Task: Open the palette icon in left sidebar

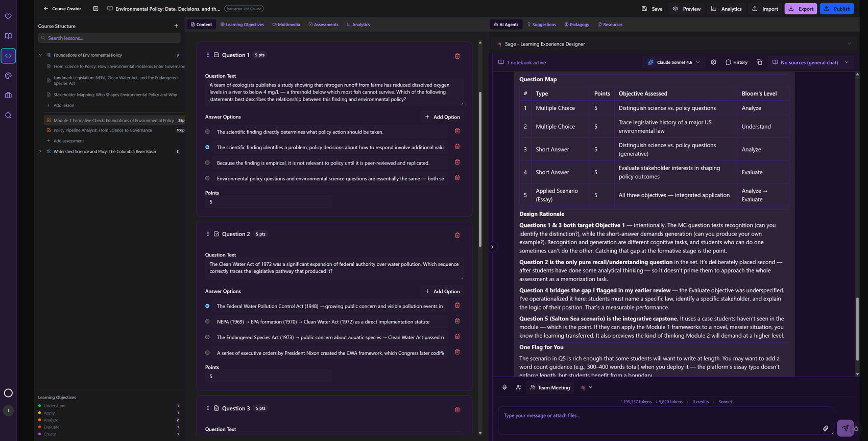Action: coord(8,76)
